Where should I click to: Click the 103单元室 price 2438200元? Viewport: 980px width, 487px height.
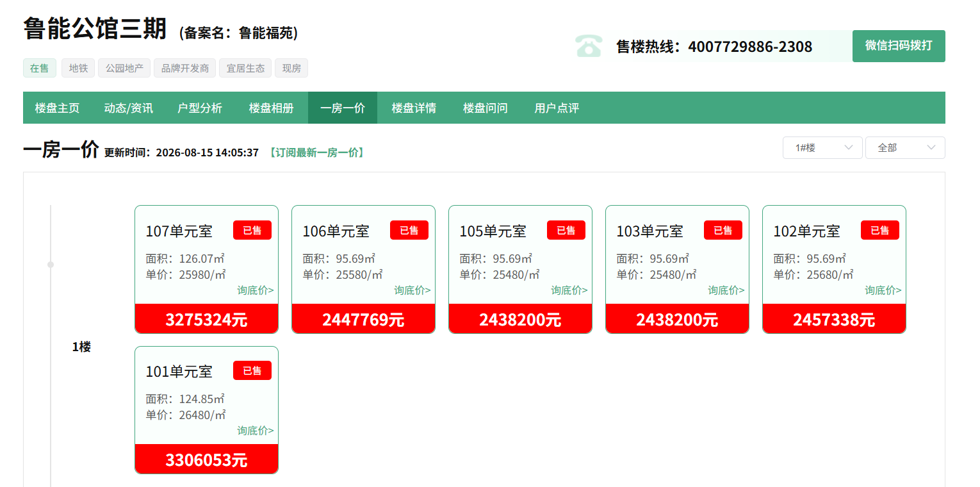[x=677, y=318]
